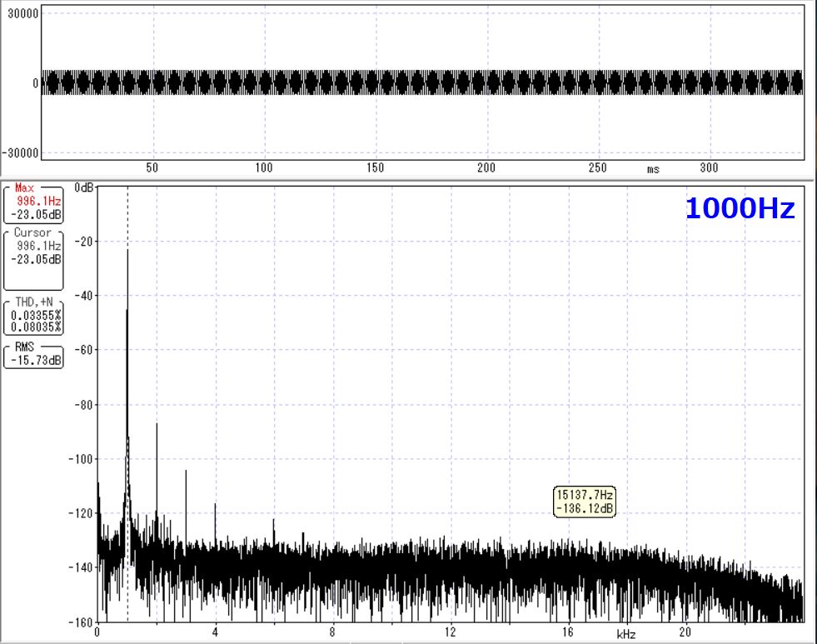Click the small harmonic peak at 6 kHz
This screenshot has width=817, height=644.
(x=274, y=520)
